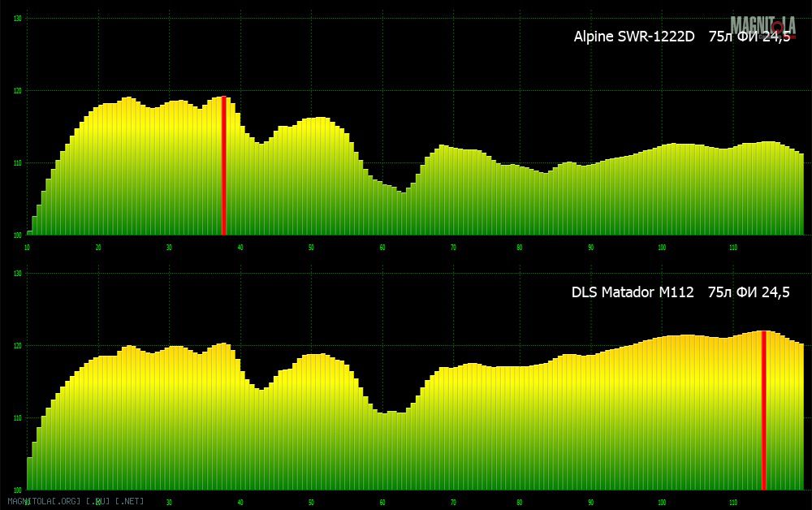Click the 100 Hz label under the Alpine chart
Screen dimensions: 812x510
tap(663, 247)
